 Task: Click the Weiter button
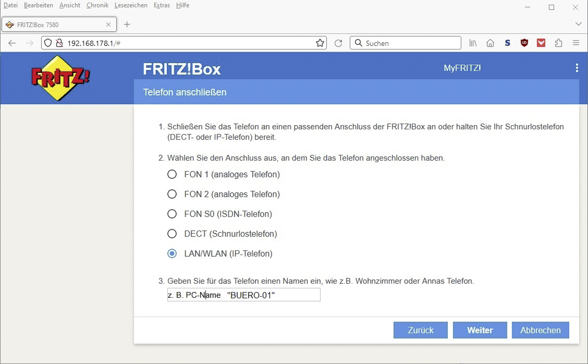click(x=480, y=330)
